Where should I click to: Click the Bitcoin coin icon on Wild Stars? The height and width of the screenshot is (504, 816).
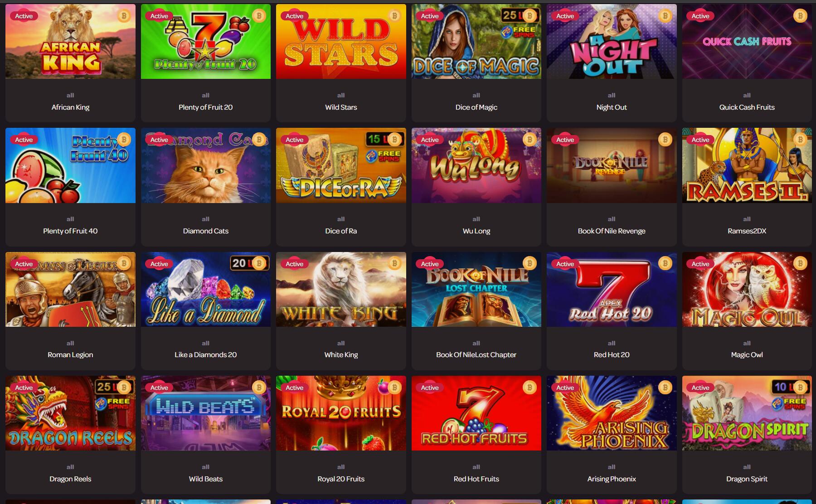(x=394, y=16)
